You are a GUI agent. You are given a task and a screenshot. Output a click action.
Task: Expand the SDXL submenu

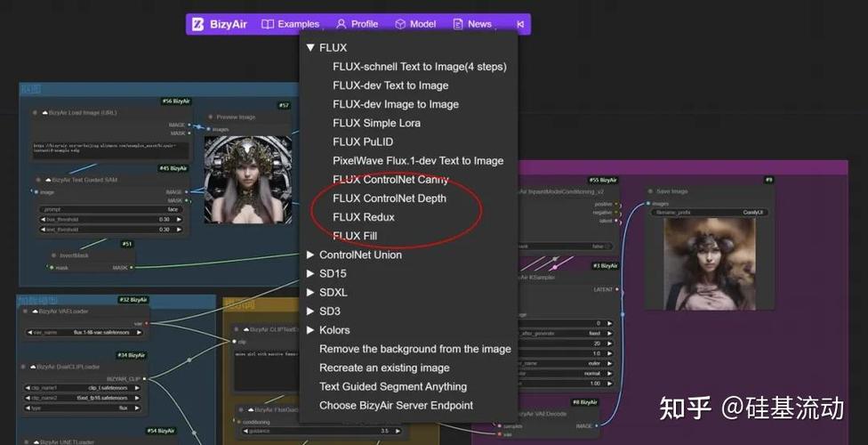[310, 293]
